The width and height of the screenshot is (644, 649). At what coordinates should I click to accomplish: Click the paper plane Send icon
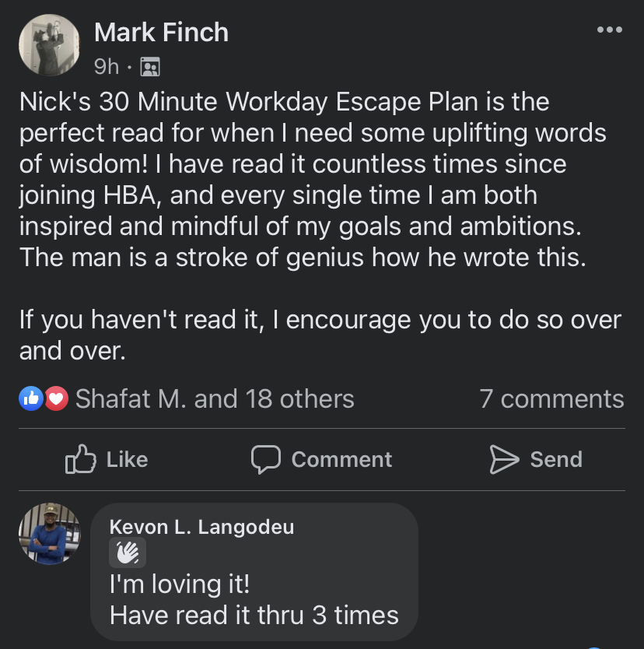pyautogui.click(x=504, y=460)
